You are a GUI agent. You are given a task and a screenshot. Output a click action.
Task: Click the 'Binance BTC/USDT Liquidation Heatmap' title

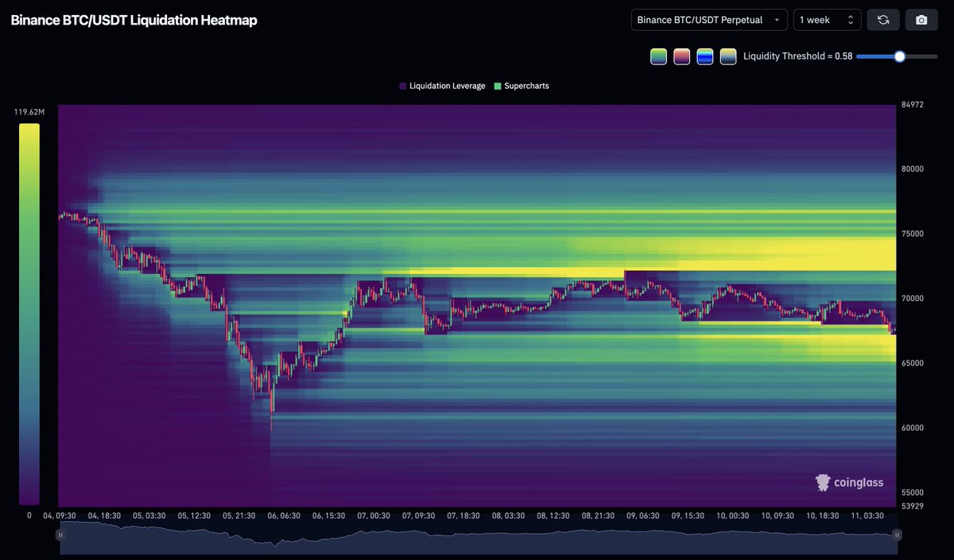pyautogui.click(x=134, y=21)
